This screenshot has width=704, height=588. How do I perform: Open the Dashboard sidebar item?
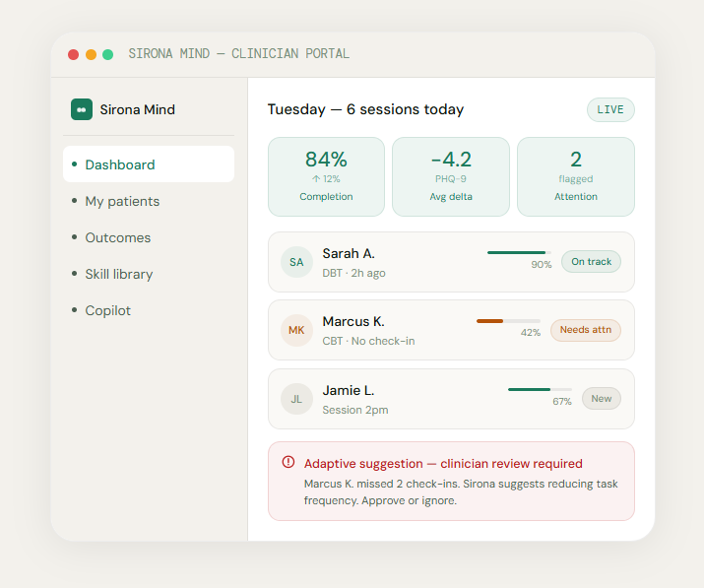point(149,164)
